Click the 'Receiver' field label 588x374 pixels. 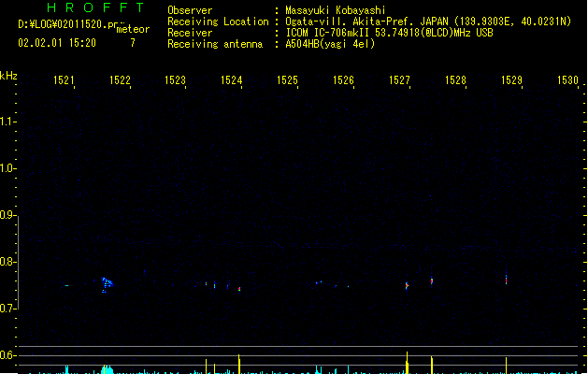click(190, 33)
